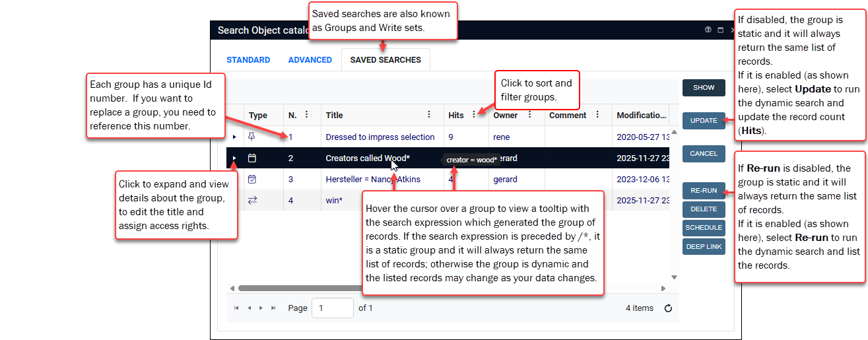
Task: Go to the previous page in pager
Action: [x=249, y=308]
